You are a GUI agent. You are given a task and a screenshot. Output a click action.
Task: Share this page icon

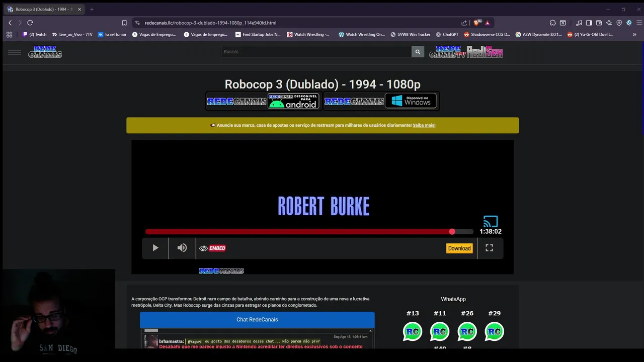click(464, 23)
